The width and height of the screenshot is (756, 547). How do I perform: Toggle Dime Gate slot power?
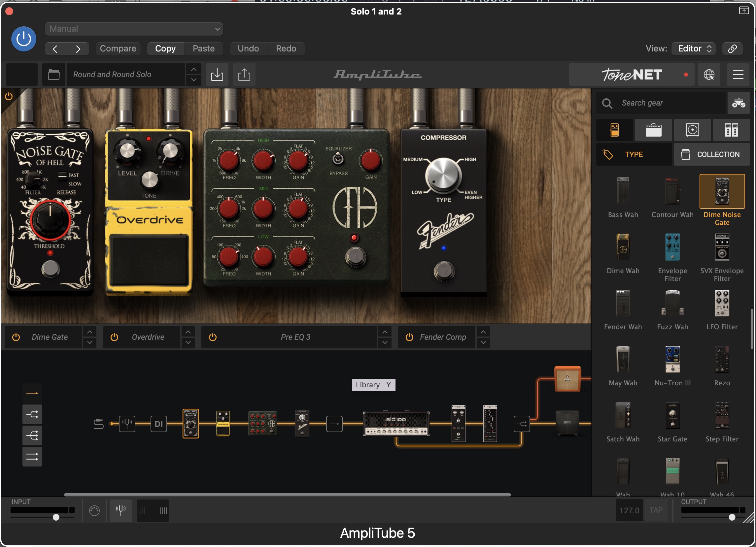click(16, 337)
